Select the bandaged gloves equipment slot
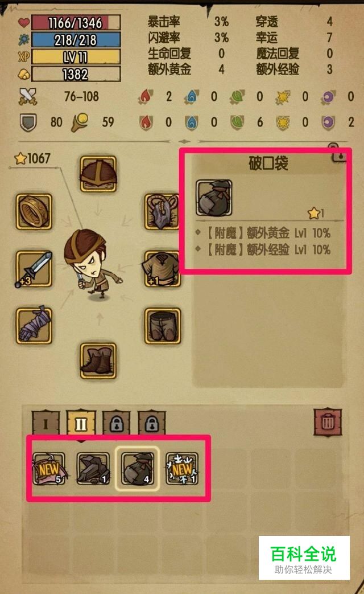 tap(34, 326)
